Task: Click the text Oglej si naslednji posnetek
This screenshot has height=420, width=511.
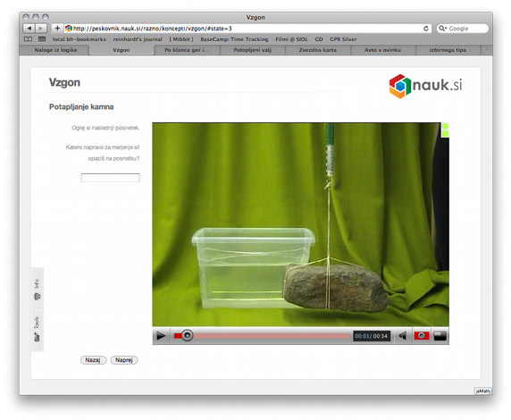Action: click(105, 128)
